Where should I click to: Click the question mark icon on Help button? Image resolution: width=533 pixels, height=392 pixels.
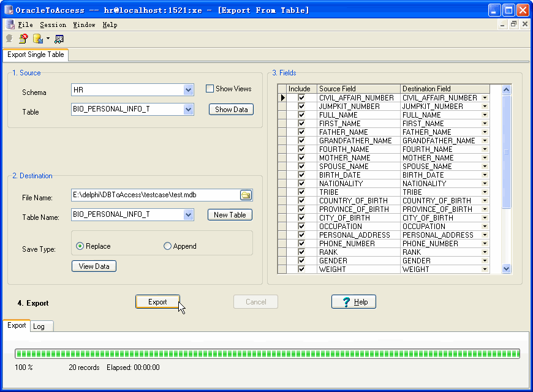point(346,302)
